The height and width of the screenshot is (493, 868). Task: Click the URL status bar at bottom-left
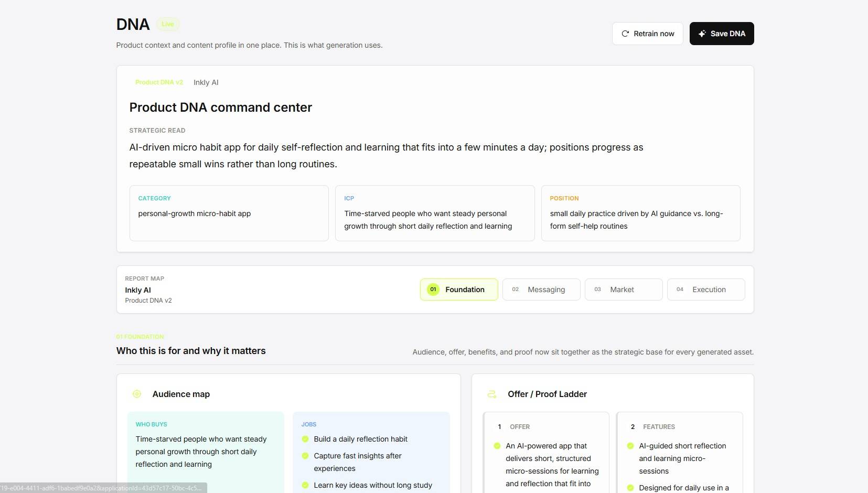point(103,488)
